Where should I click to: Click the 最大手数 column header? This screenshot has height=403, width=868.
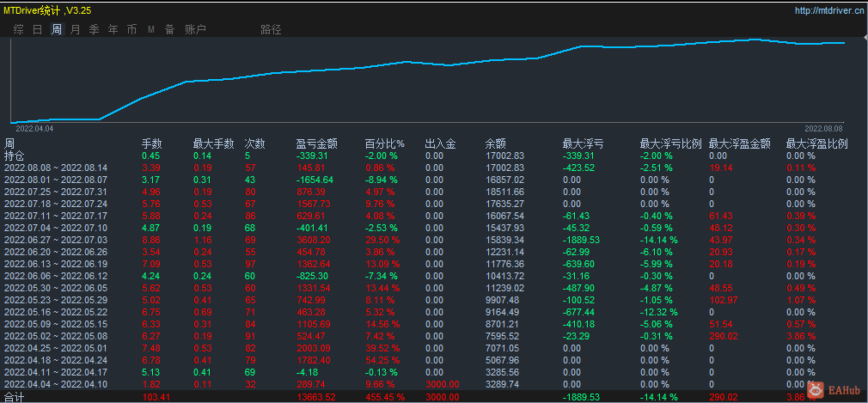[x=213, y=144]
